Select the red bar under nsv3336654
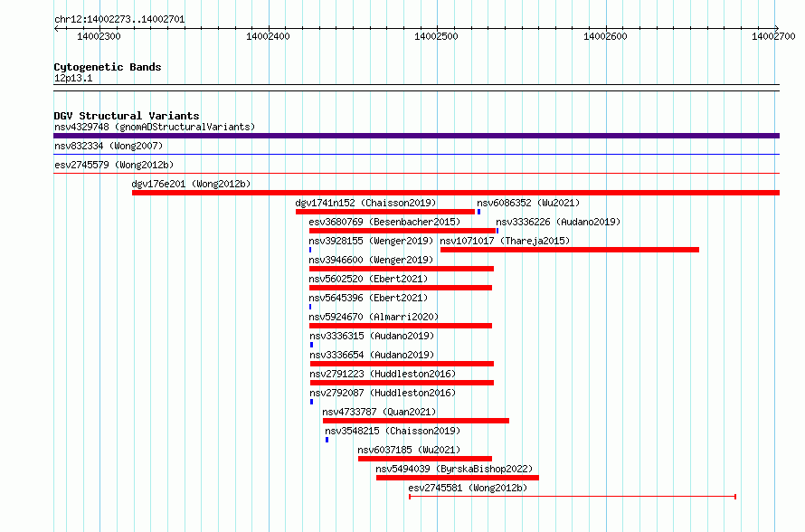 pyautogui.click(x=402, y=364)
